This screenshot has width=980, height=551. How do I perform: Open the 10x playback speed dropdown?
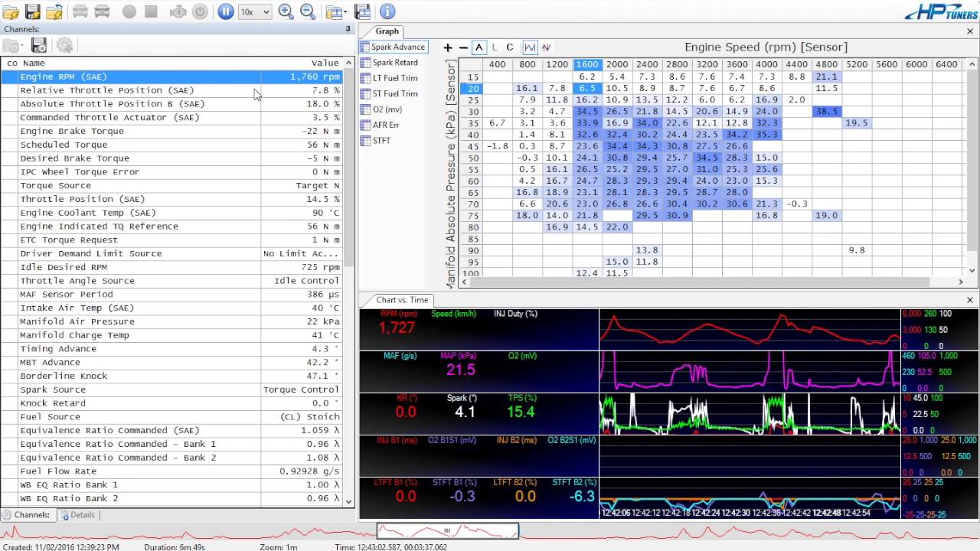point(255,11)
